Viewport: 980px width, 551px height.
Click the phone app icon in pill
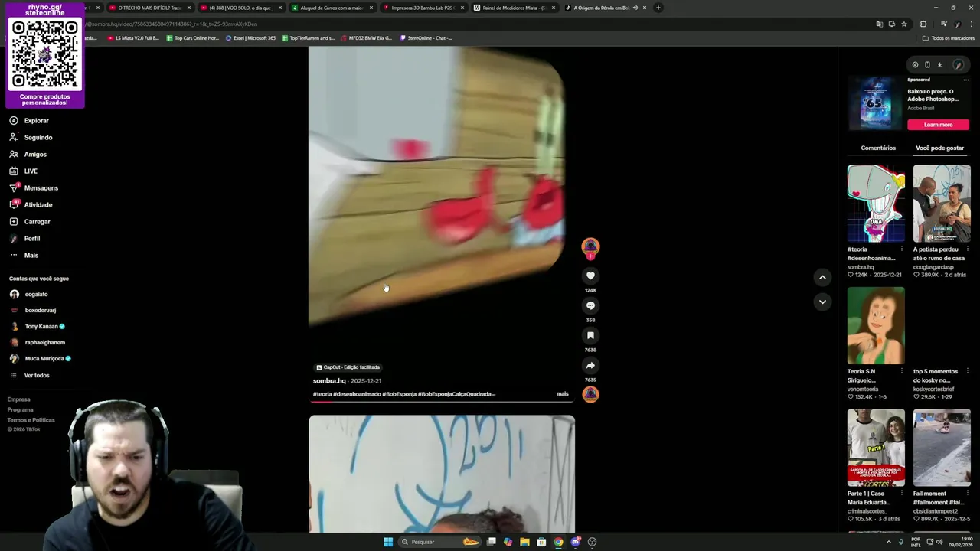tap(927, 65)
